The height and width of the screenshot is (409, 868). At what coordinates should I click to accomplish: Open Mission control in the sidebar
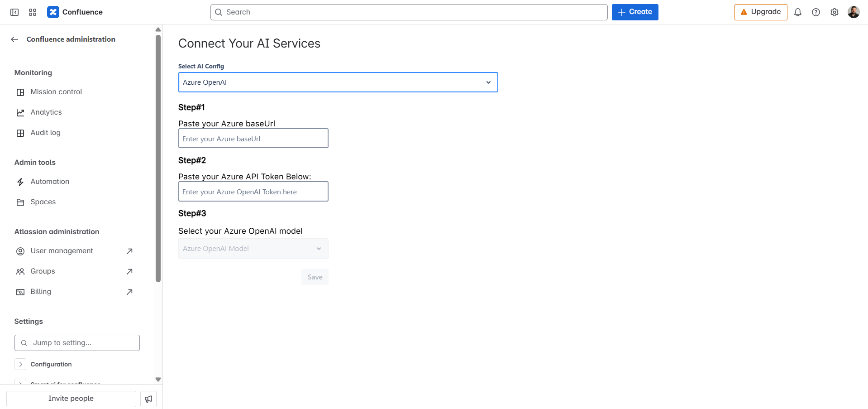pos(56,92)
